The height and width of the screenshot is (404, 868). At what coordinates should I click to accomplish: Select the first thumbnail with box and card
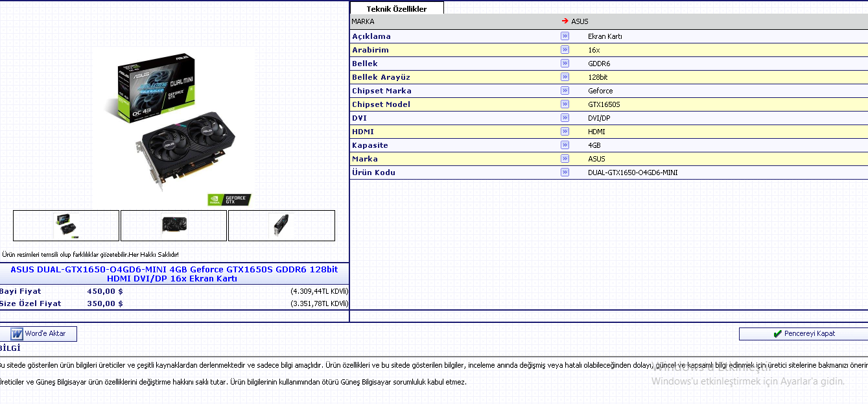pyautogui.click(x=66, y=226)
